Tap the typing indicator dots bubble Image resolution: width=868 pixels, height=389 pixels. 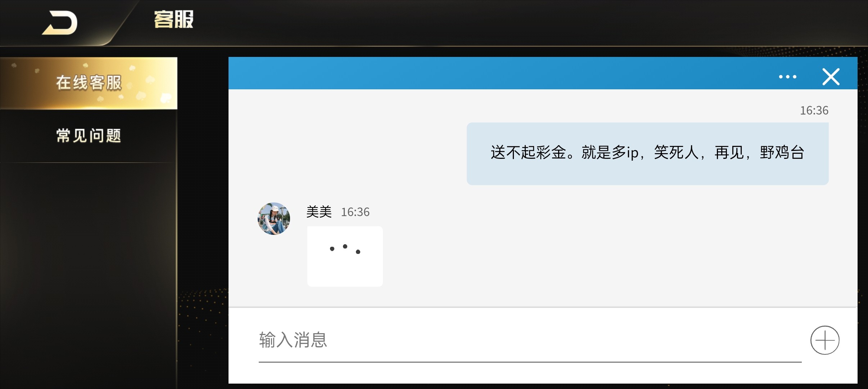pyautogui.click(x=345, y=256)
